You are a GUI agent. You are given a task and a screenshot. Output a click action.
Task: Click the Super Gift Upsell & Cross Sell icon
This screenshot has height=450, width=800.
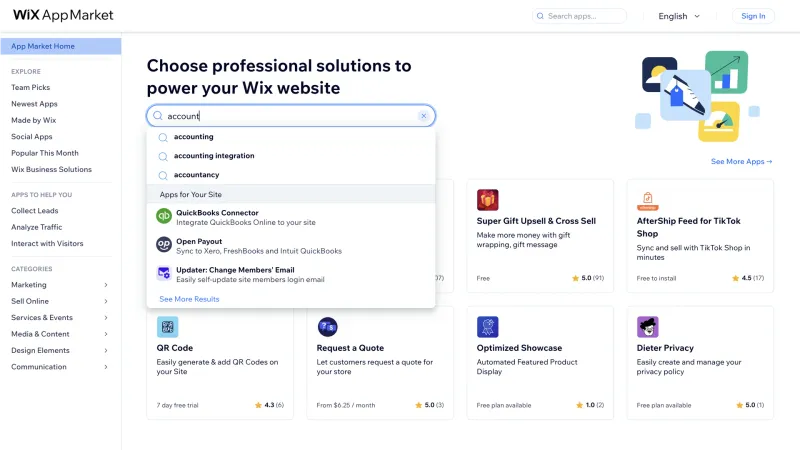pyautogui.click(x=487, y=199)
